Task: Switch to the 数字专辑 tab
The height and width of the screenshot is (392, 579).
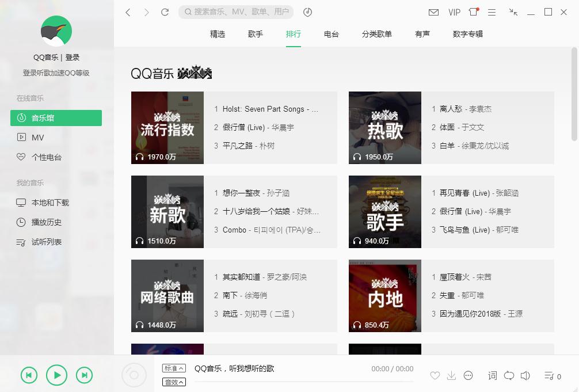Action: click(467, 34)
